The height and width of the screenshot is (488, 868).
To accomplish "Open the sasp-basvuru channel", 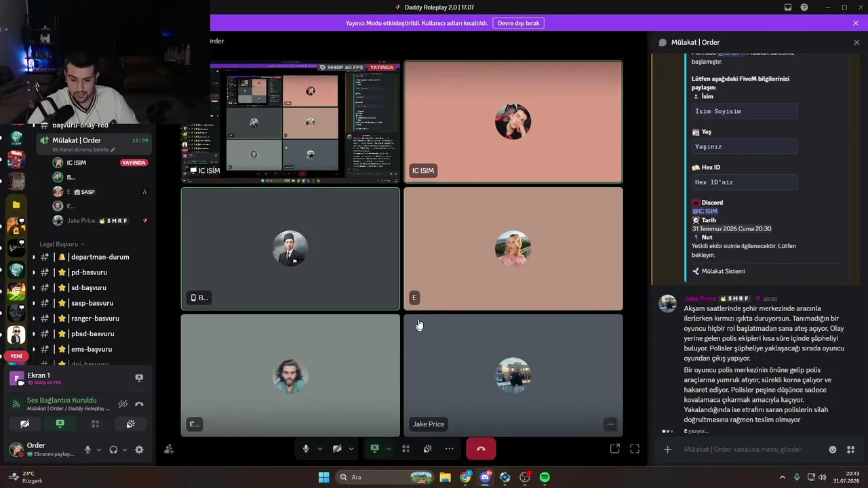I will [94, 303].
